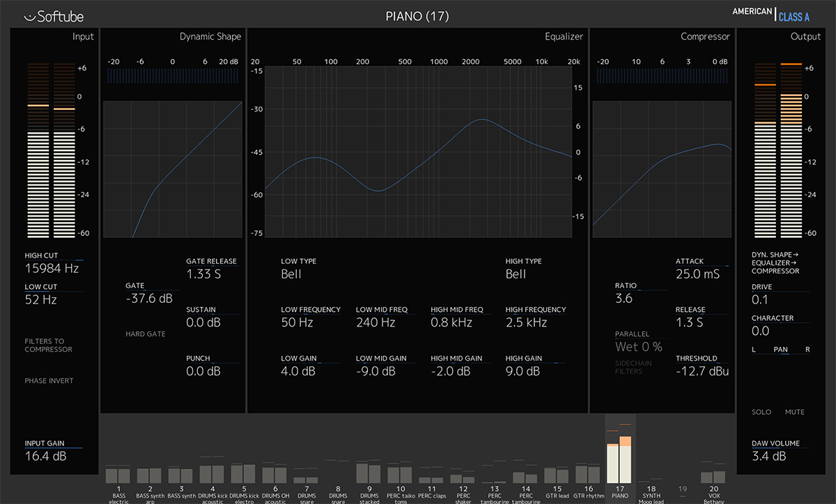Click the Input Gain 16.4 dB value
Viewport: 836px width, 504px height.
pyautogui.click(x=45, y=456)
